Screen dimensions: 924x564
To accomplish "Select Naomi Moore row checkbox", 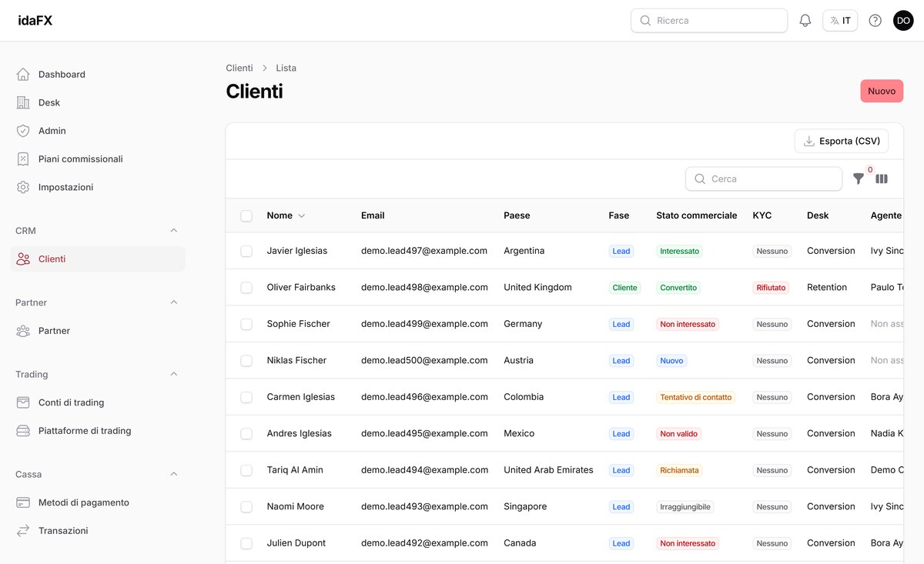I will tap(246, 507).
